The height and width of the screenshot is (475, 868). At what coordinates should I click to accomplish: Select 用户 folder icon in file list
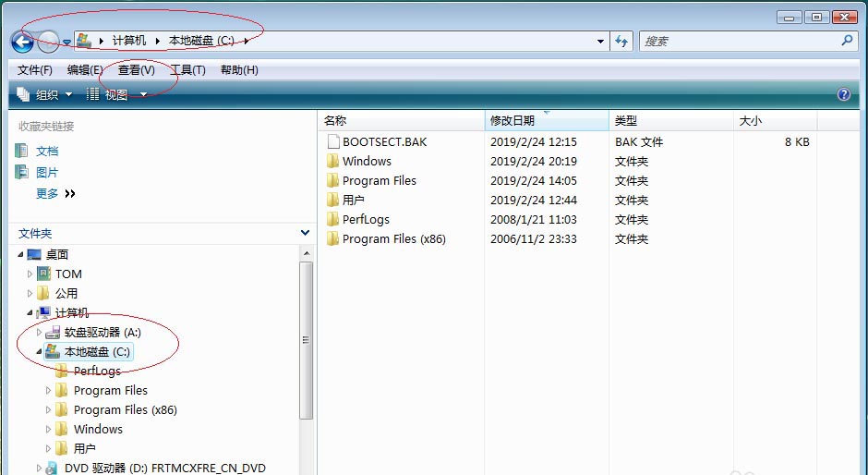click(332, 200)
